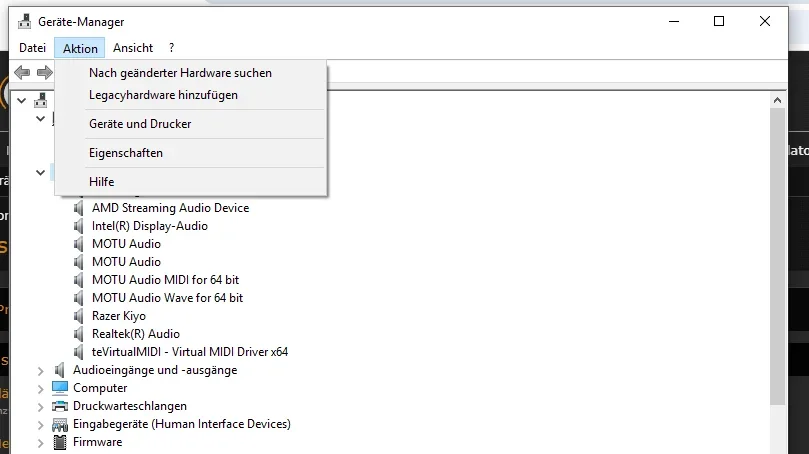Expand Eingabegeräte (Human Interface Devices)

pyautogui.click(x=40, y=425)
